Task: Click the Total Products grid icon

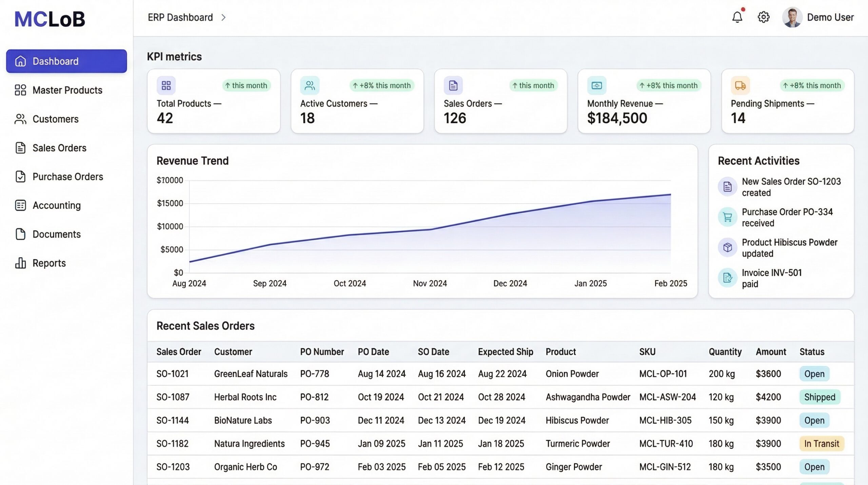Action: 166,85
